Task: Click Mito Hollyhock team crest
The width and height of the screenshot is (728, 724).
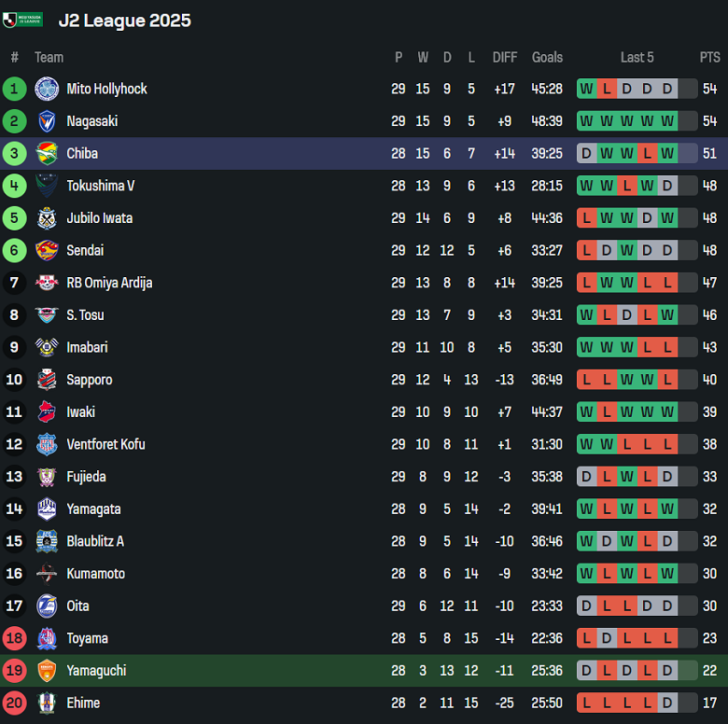Action: (x=47, y=89)
